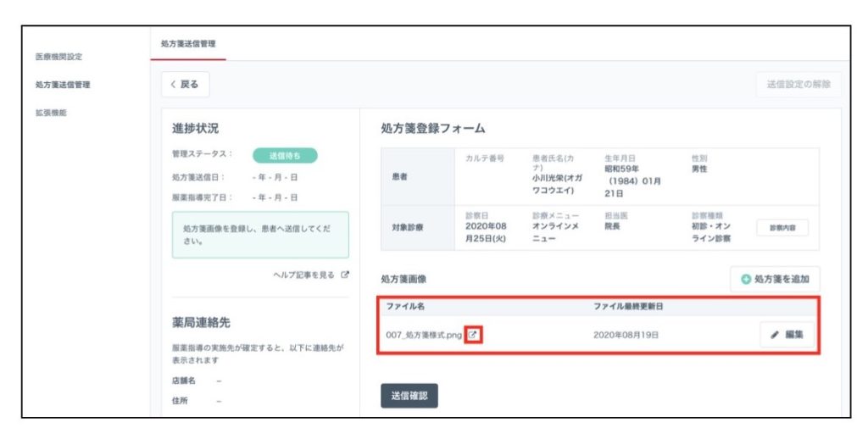
Task: Open the ヘルプ記事を見る help link
Action: (x=304, y=275)
